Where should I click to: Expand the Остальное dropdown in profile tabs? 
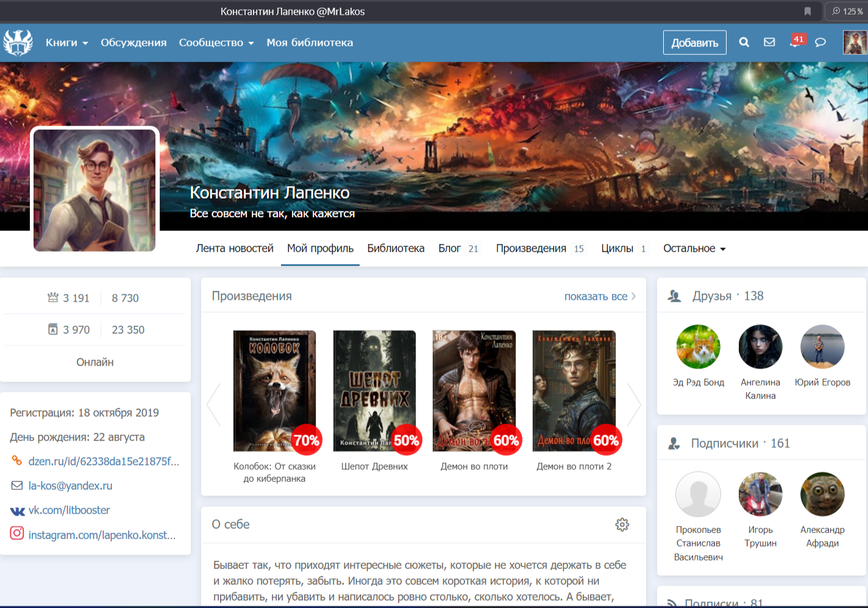tap(694, 249)
